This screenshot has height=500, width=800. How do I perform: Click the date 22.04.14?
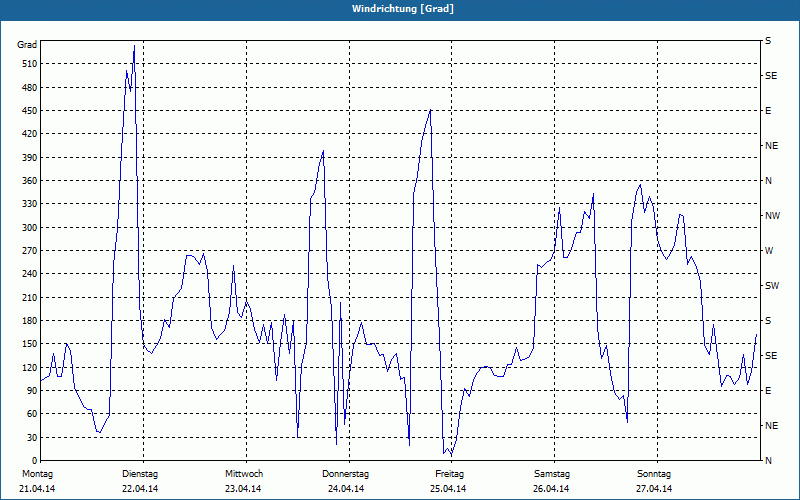[140, 489]
